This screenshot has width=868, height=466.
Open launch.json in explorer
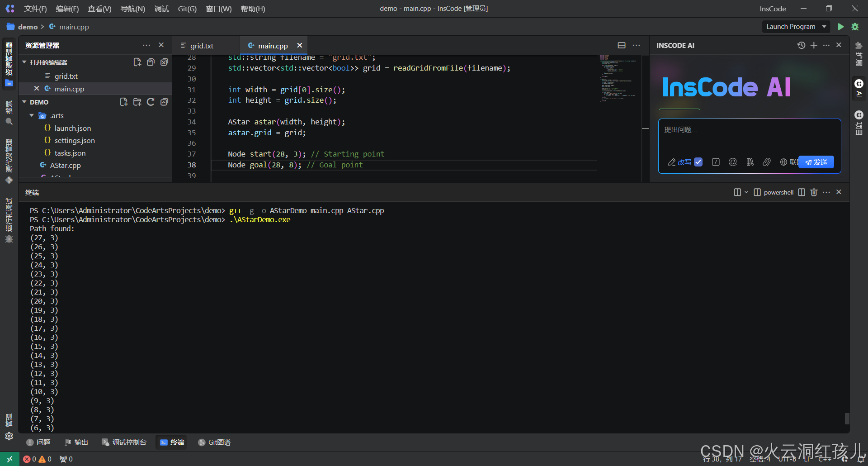click(73, 128)
